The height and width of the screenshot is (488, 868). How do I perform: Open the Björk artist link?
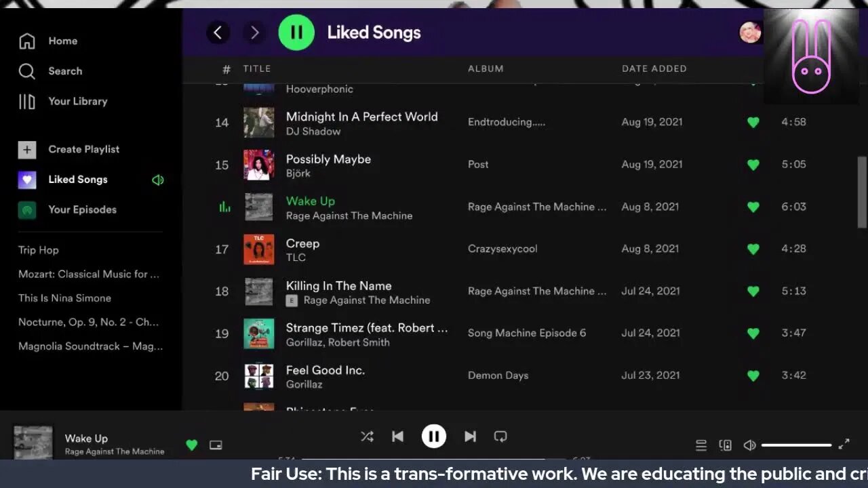[298, 174]
